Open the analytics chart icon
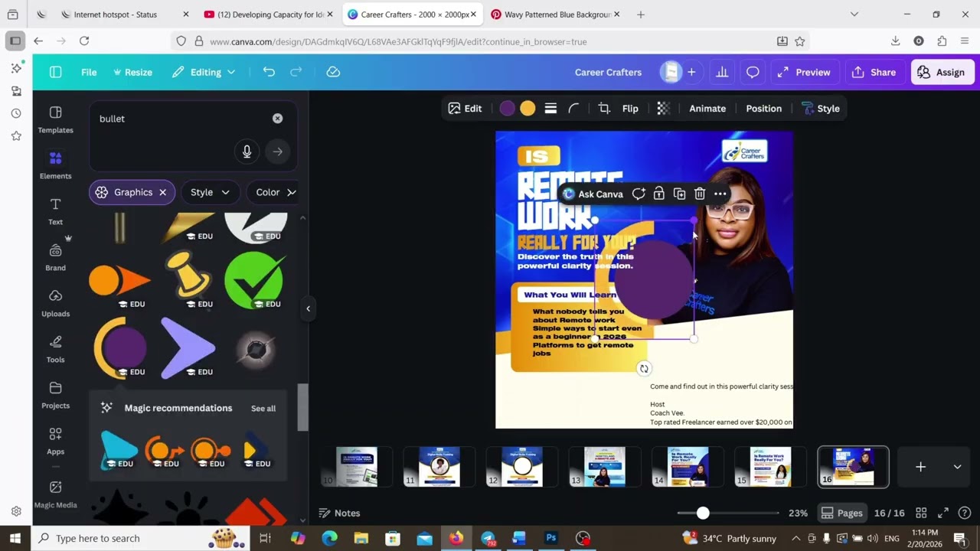The height and width of the screenshot is (551, 980). [722, 72]
